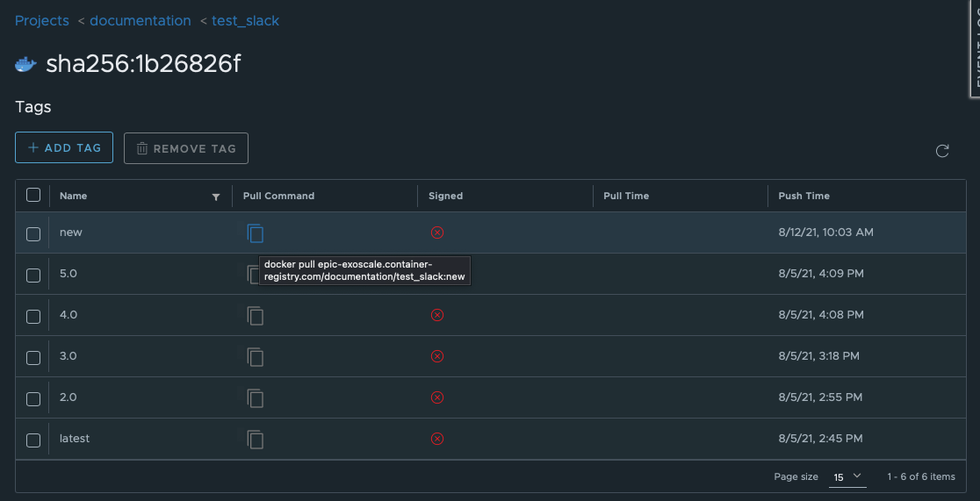Copy pull command for tag 2.0
The image size is (980, 501).
(255, 398)
